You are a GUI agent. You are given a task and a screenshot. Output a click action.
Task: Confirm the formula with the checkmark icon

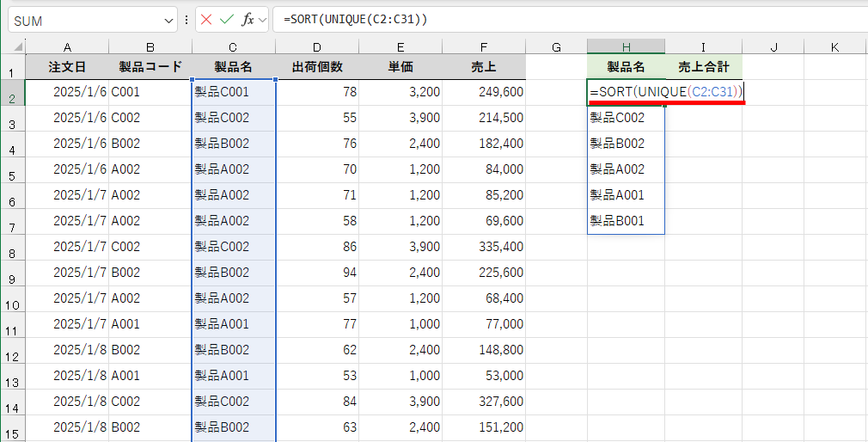click(226, 20)
